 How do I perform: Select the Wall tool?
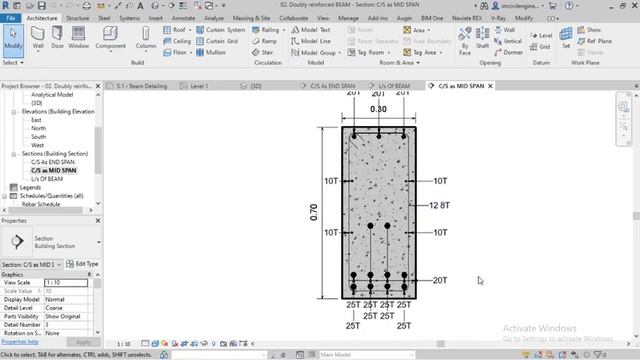click(38, 38)
